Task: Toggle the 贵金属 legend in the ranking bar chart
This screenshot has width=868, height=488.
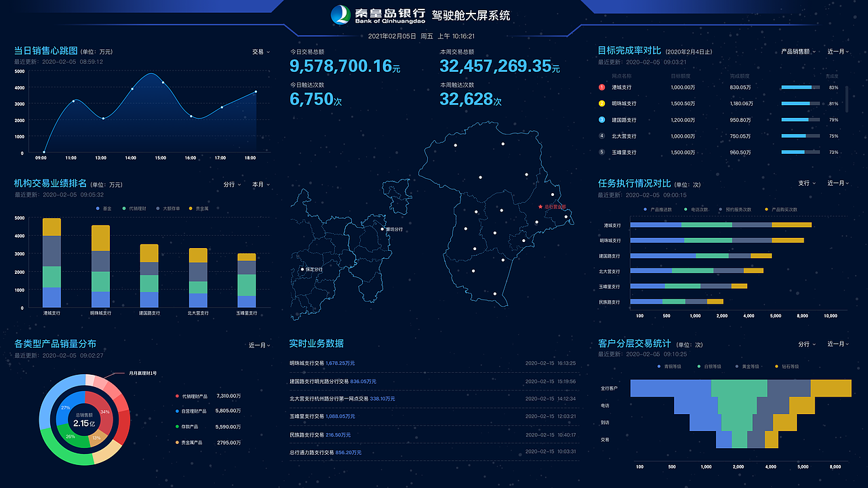Action: pyautogui.click(x=199, y=208)
